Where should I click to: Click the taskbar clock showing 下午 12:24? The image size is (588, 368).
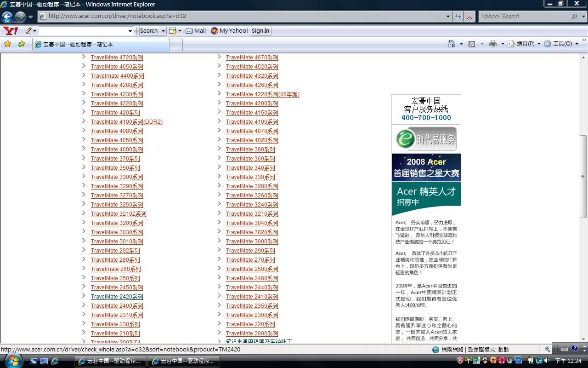click(x=569, y=361)
